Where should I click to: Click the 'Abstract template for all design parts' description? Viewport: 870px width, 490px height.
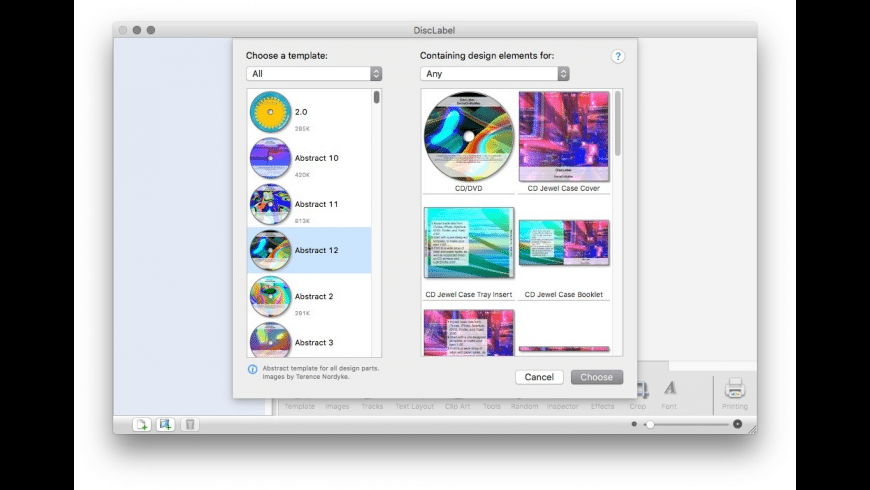(x=321, y=368)
